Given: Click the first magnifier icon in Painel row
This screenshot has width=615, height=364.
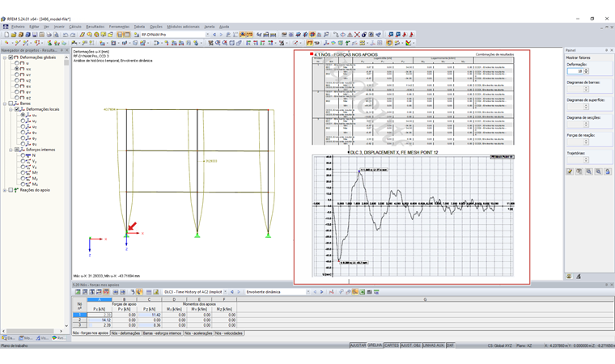Looking at the screenshot, I should 589,171.
